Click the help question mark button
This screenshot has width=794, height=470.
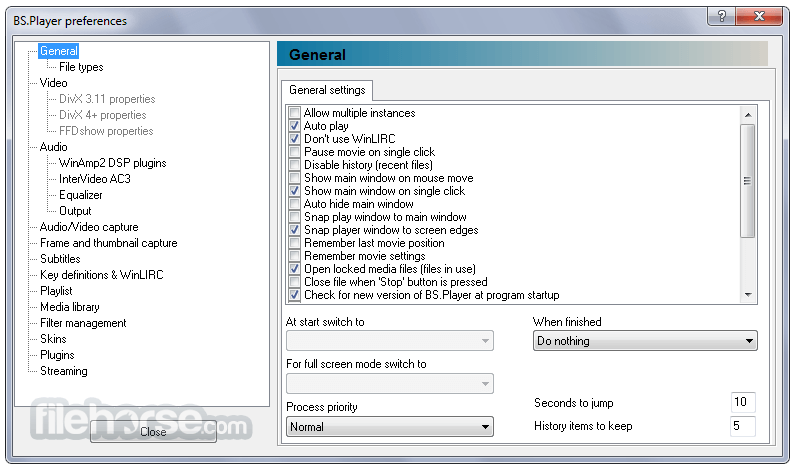pos(722,16)
